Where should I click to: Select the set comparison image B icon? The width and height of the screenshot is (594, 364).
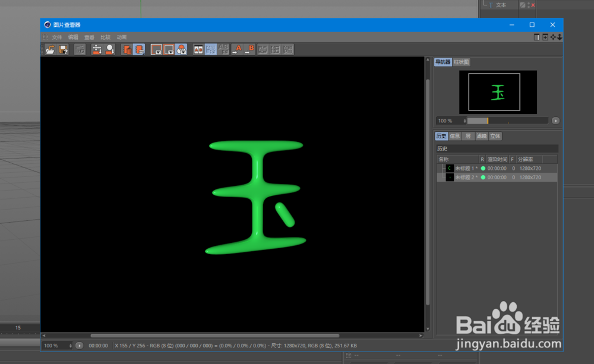pyautogui.click(x=250, y=49)
